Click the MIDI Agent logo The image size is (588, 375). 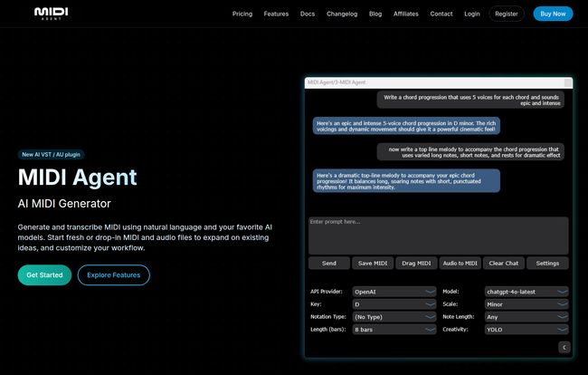point(51,14)
